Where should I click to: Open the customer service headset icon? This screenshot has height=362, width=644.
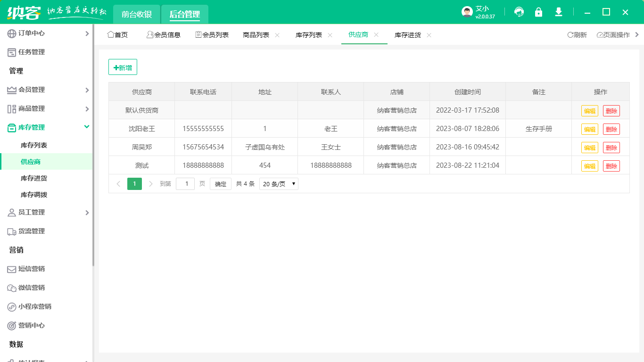pos(519,12)
